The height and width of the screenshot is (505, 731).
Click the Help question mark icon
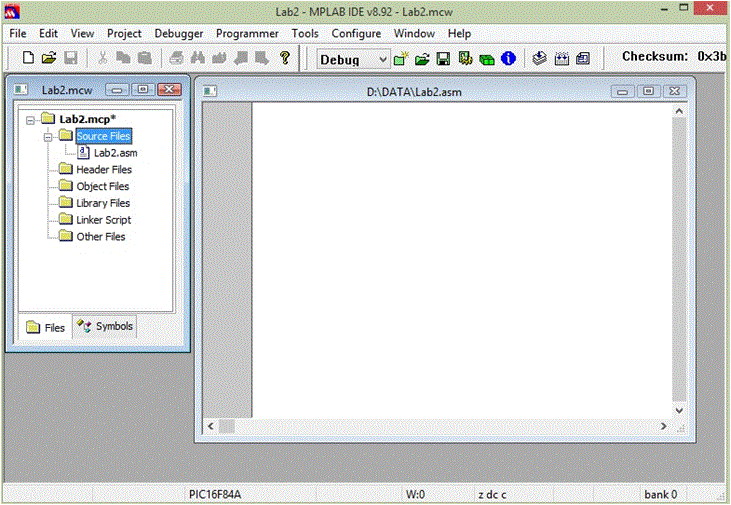pyautogui.click(x=284, y=58)
